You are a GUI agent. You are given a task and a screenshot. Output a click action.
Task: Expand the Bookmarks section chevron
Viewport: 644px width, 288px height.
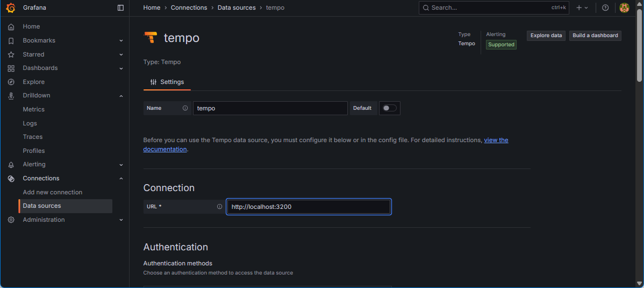121,41
